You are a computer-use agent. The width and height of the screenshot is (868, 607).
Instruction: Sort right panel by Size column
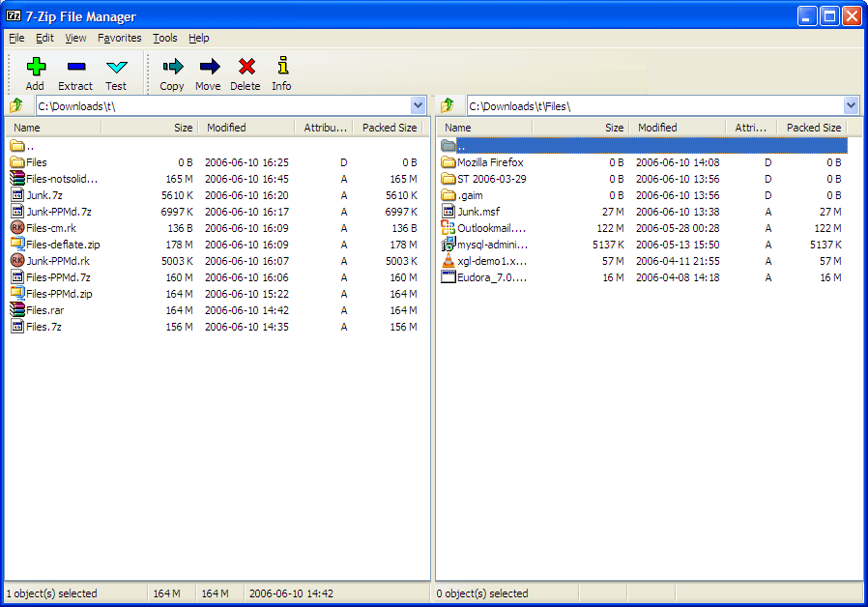pos(581,128)
